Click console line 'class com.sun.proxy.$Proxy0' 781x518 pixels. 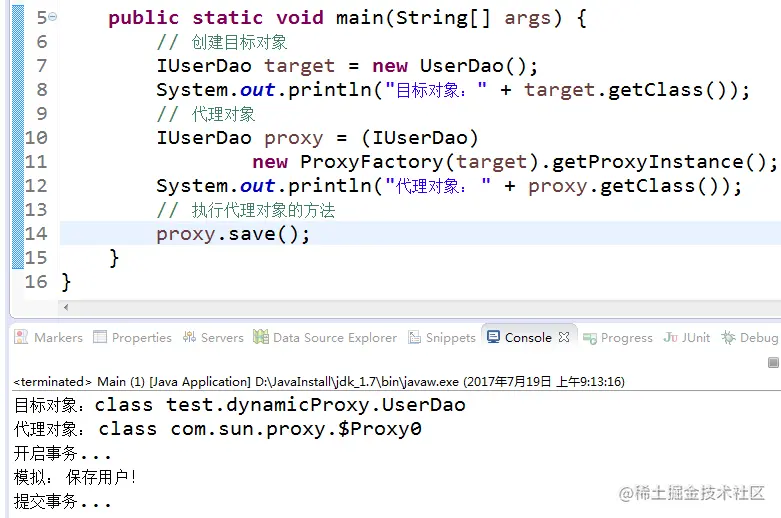tap(260, 429)
